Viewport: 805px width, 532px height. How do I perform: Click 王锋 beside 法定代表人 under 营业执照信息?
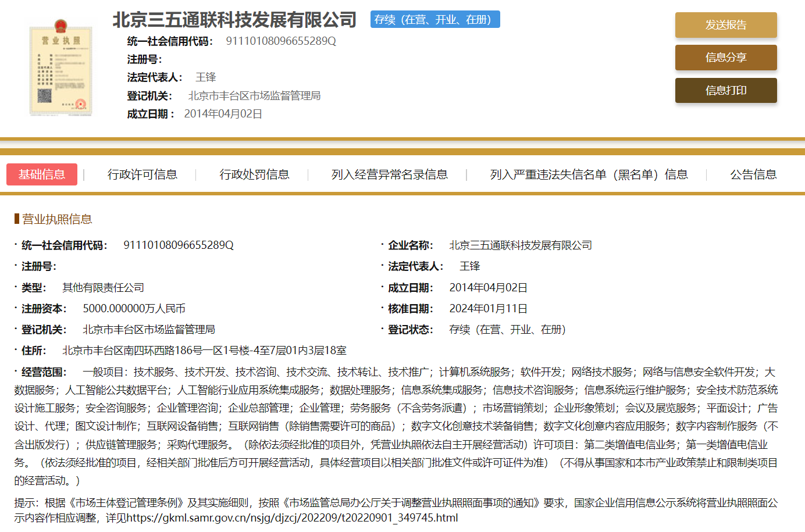point(470,266)
